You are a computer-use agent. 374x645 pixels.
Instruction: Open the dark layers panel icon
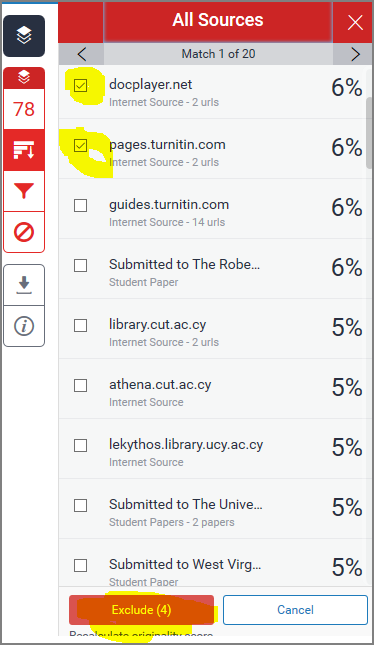tap(24, 36)
